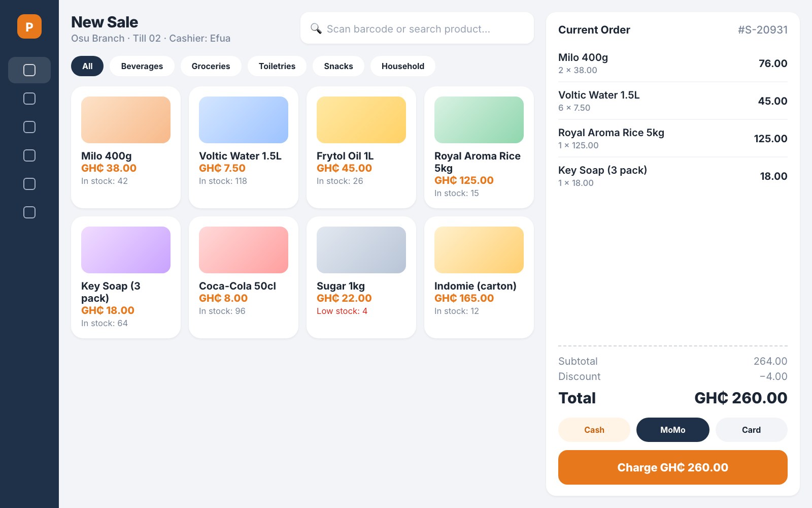Screen dimensions: 812x508
Task: Filter products by Groceries
Action: [x=211, y=66]
